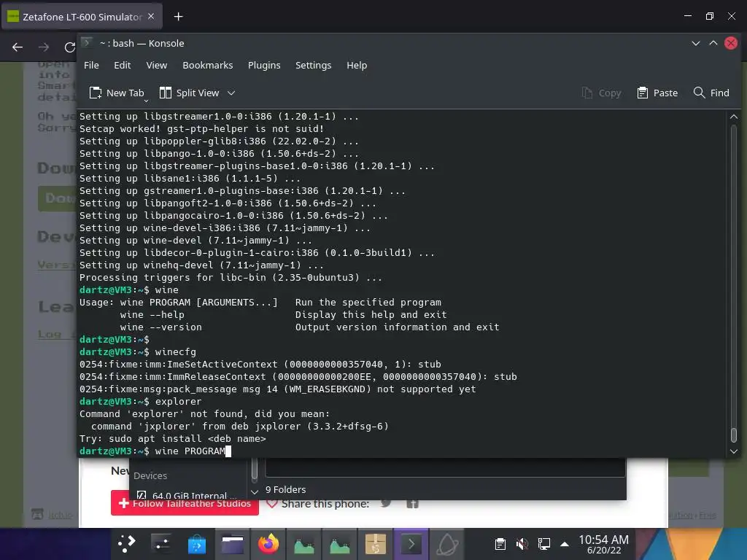Click the 'Usage: wine PROGRAM [ARGUMENTS...]' line
747x560 pixels.
pyautogui.click(x=260, y=303)
